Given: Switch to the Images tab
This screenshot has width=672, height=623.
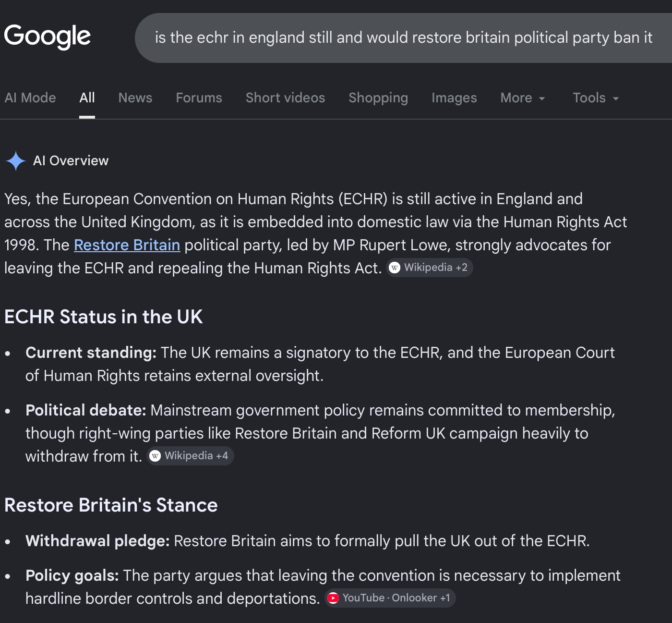Looking at the screenshot, I should coord(454,98).
